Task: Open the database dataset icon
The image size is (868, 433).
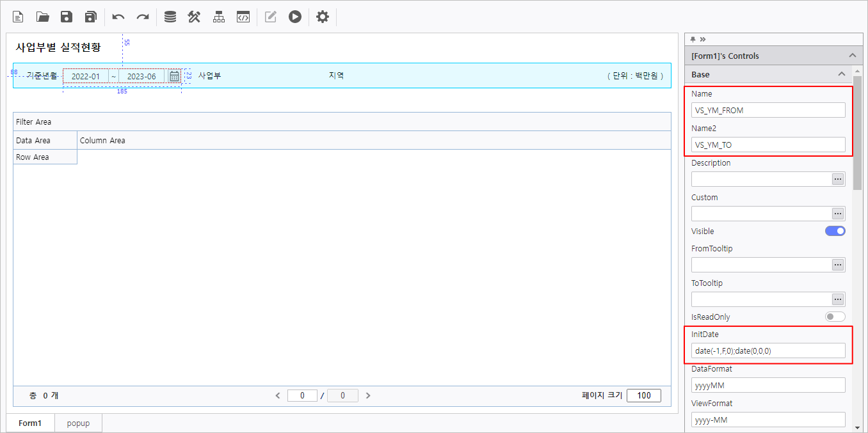Action: (170, 17)
